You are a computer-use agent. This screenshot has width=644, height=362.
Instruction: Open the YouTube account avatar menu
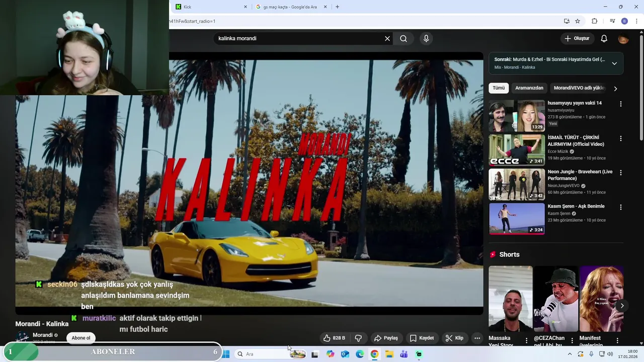point(623,39)
